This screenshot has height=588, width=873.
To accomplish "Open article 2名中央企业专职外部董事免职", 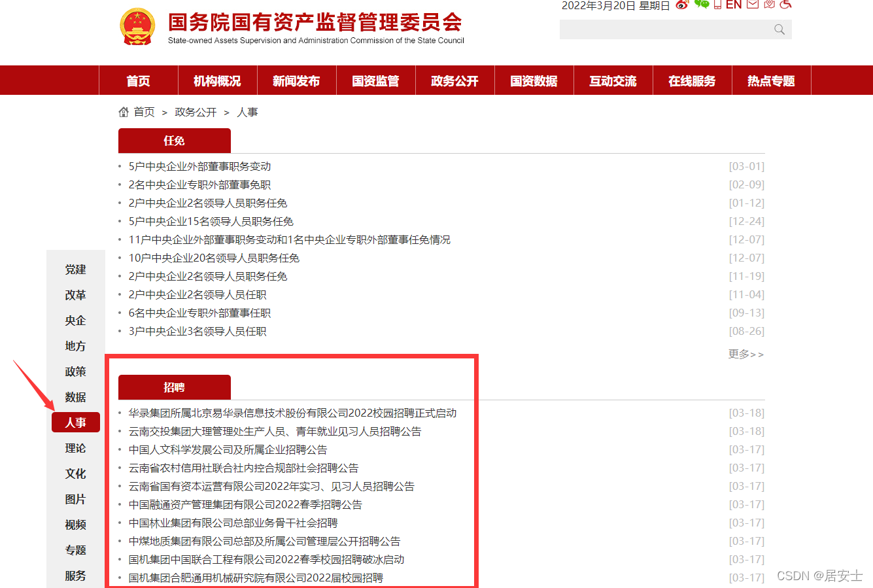I will point(199,185).
